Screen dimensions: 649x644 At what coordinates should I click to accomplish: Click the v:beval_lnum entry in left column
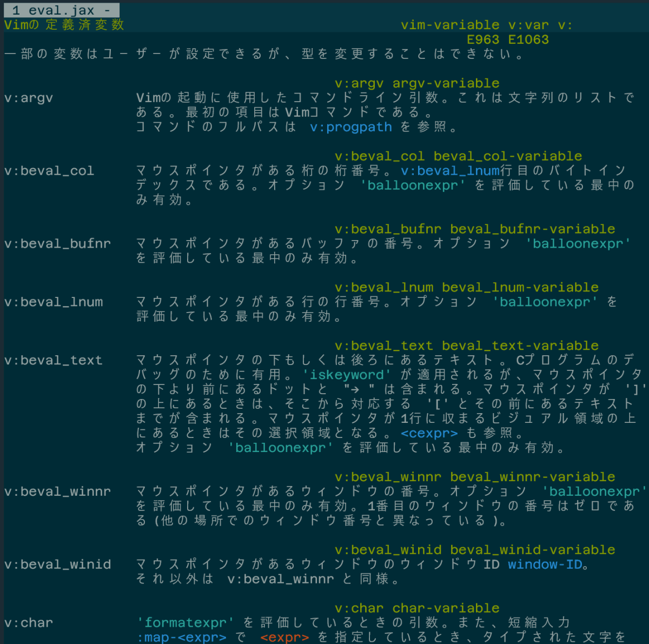54,302
